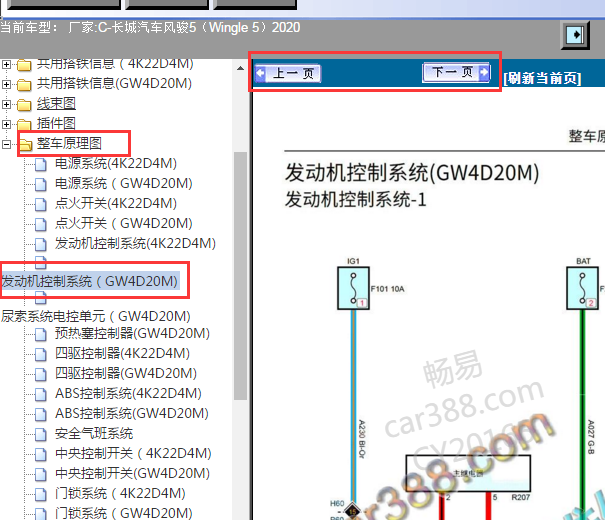Click the 主继电器 relay box in diagram

tap(468, 473)
